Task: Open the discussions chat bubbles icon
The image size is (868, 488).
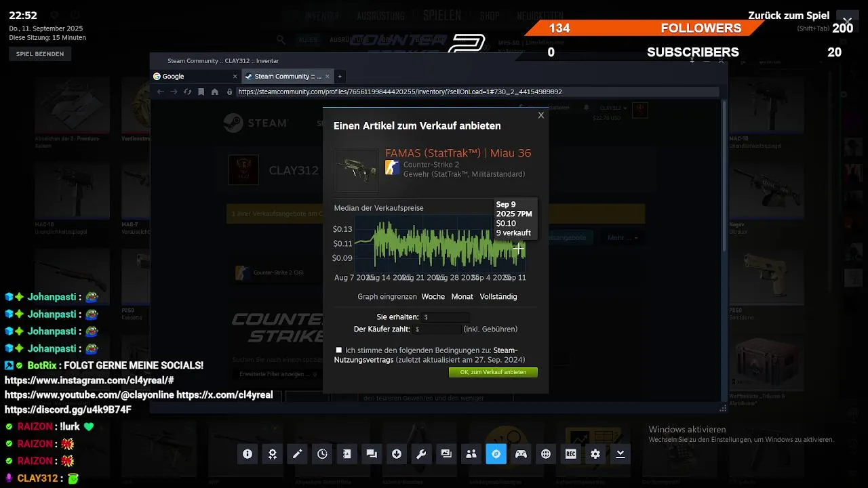Action: point(372,454)
